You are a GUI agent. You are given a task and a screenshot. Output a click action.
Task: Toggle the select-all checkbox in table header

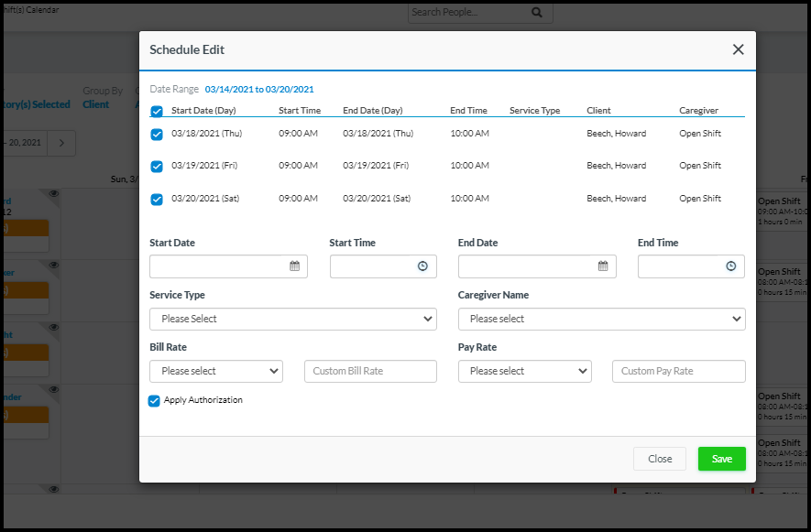[x=157, y=112]
